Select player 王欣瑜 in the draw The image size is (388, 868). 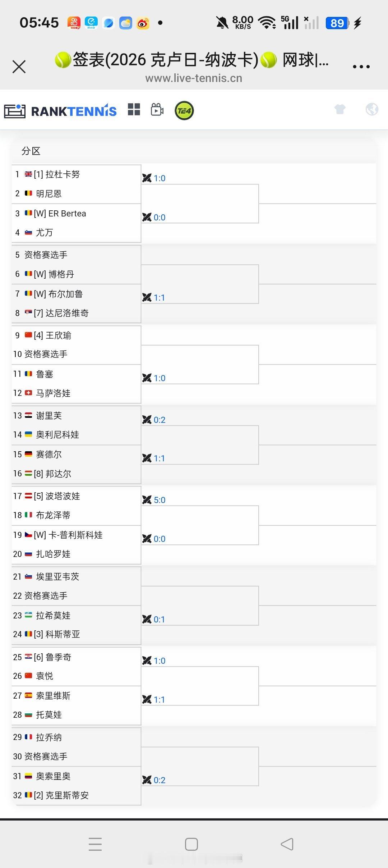(57, 335)
